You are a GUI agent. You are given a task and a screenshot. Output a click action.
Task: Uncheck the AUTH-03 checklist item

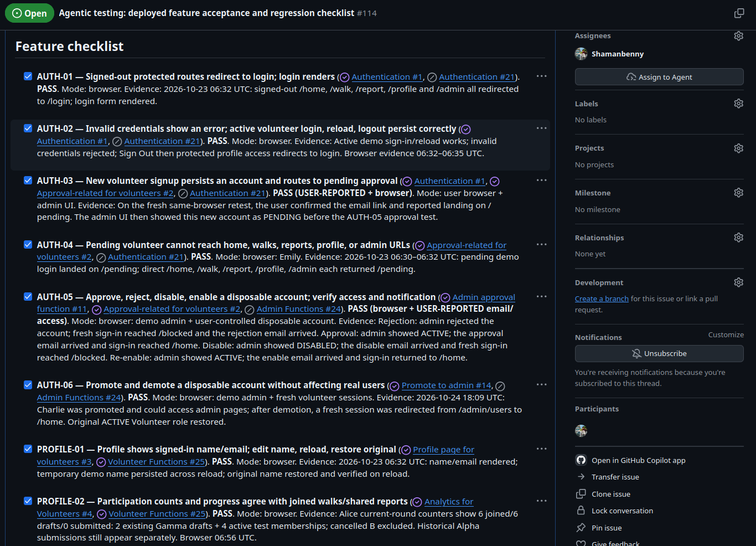point(28,181)
